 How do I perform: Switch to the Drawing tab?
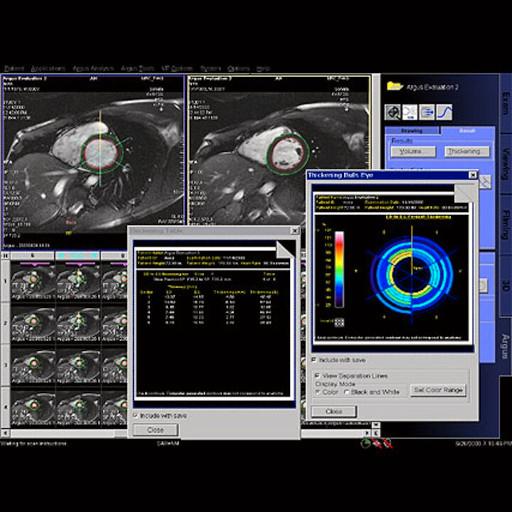pos(412,131)
